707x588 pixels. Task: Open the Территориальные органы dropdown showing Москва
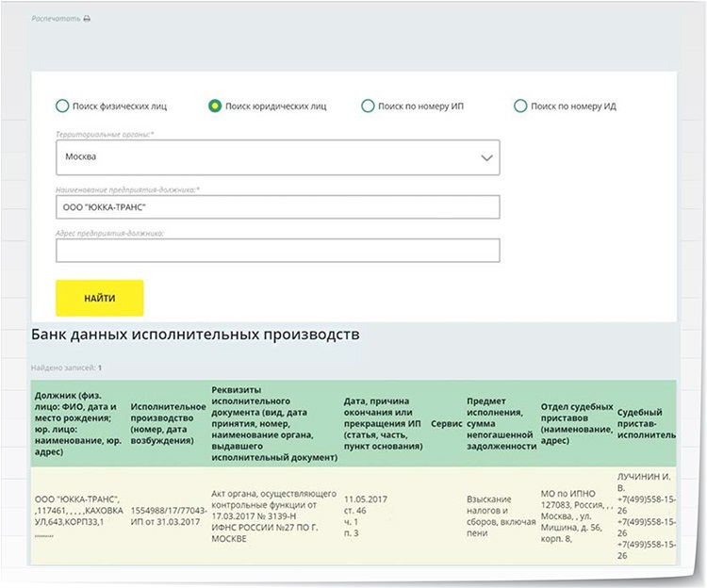pyautogui.click(x=278, y=157)
